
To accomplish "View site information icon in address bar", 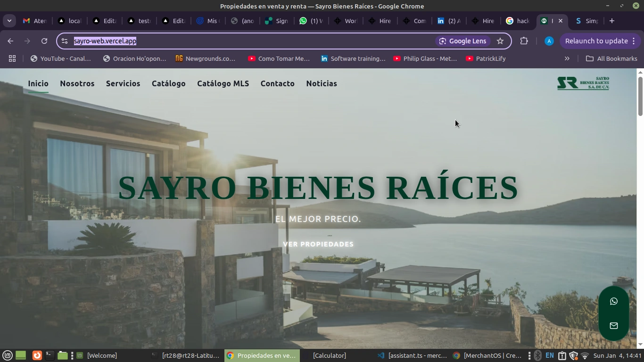I will coord(65,41).
